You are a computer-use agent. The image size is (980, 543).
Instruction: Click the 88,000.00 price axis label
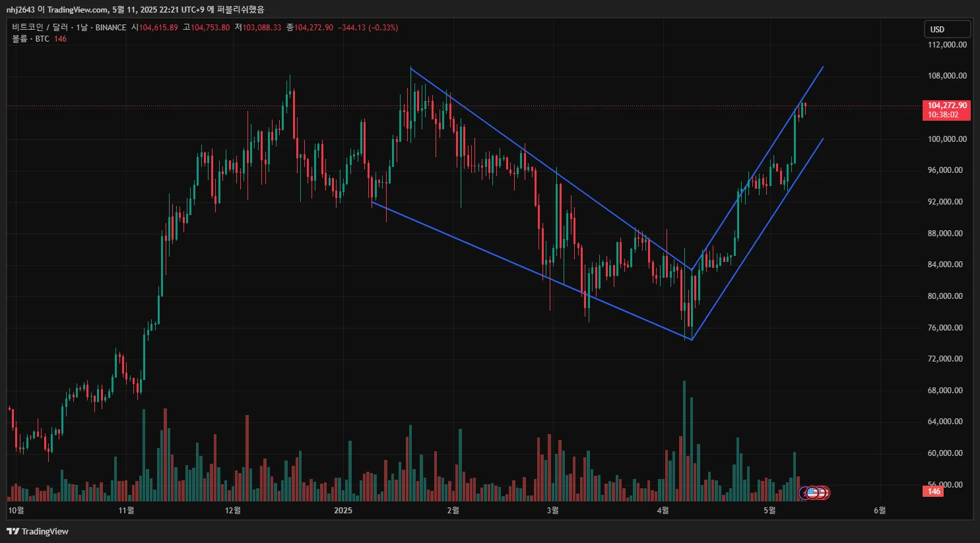945,234
